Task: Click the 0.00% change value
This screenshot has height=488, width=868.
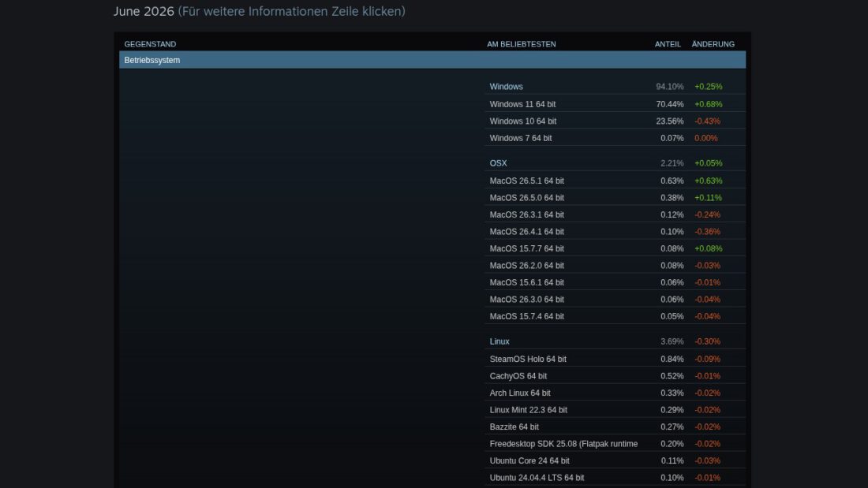Action: 705,138
